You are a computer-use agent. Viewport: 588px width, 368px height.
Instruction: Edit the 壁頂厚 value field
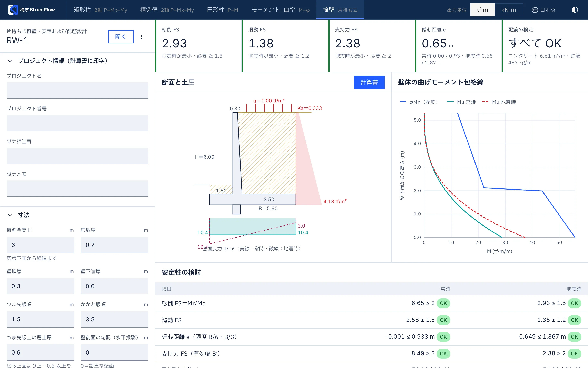click(x=40, y=286)
